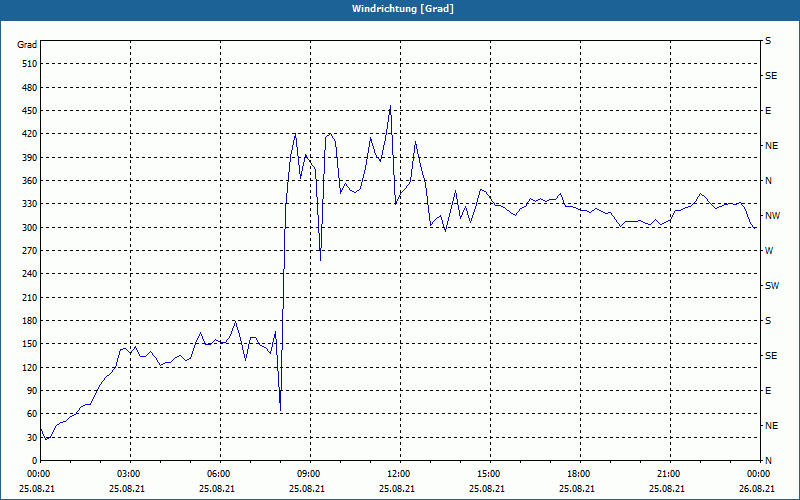Click the 180 y-axis tick label
800x500 pixels.
tap(30, 321)
